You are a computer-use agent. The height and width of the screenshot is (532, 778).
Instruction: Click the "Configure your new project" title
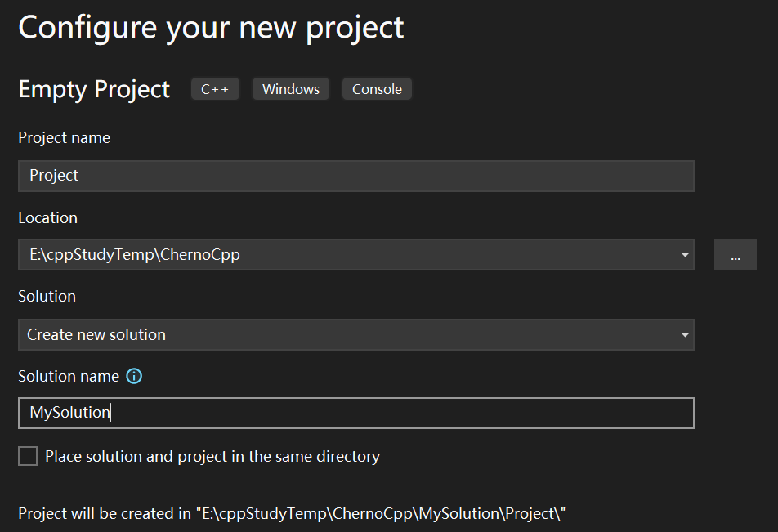[211, 27]
